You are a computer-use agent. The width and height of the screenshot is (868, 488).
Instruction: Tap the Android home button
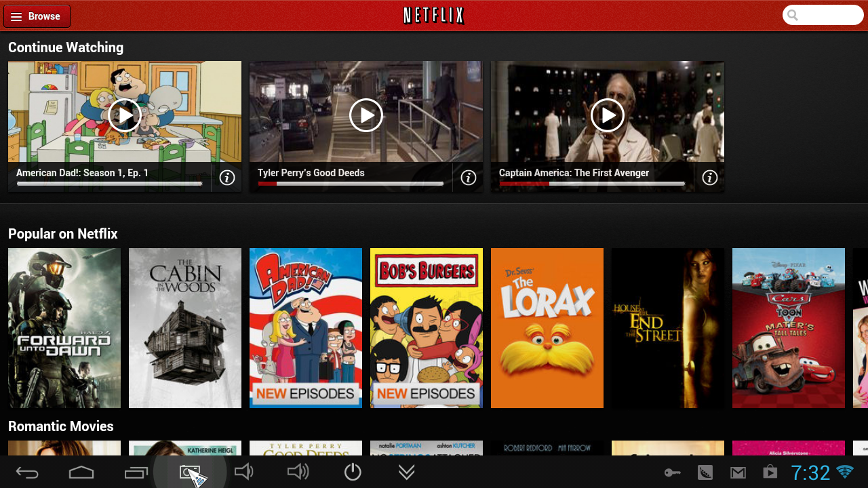[x=81, y=472]
